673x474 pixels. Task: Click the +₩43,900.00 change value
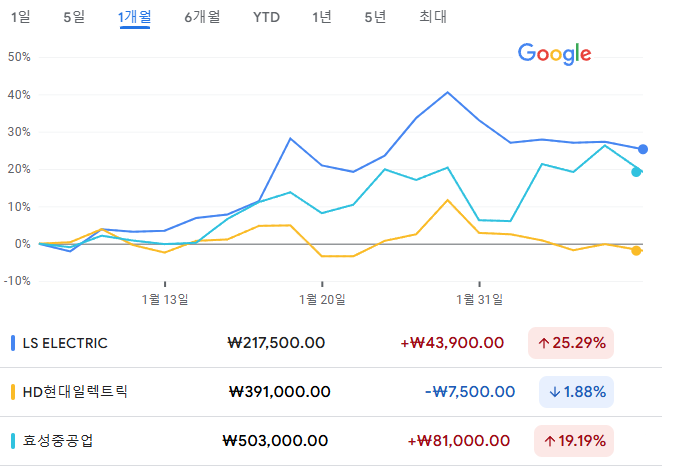tap(452, 343)
